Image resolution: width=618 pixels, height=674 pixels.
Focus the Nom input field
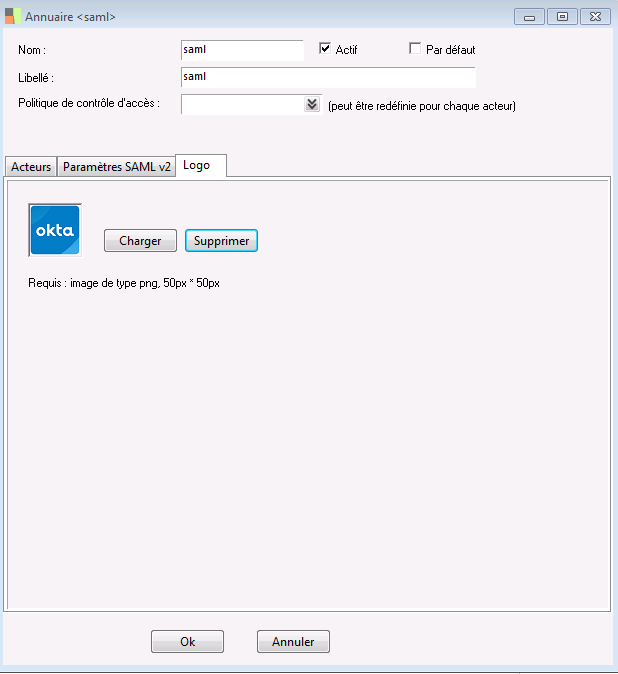(242, 50)
